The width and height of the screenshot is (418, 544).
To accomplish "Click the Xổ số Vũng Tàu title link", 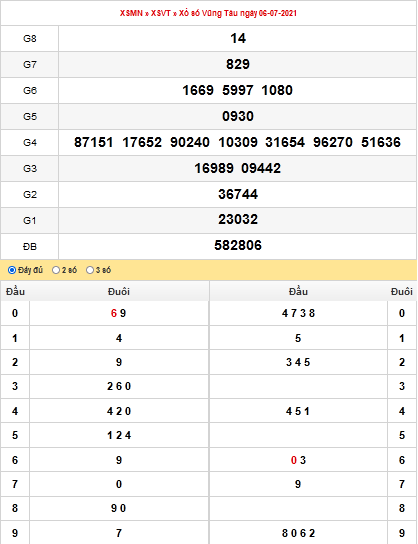I will 238,13.
